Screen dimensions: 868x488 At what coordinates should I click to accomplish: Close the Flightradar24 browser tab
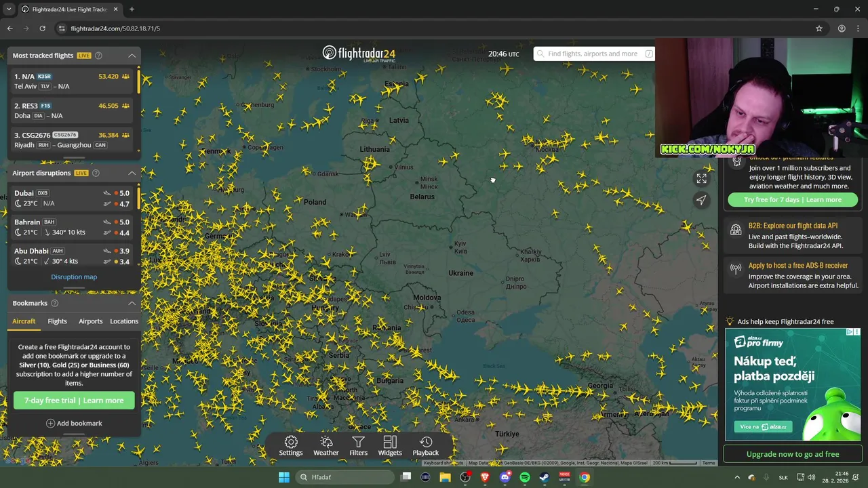[x=115, y=9]
